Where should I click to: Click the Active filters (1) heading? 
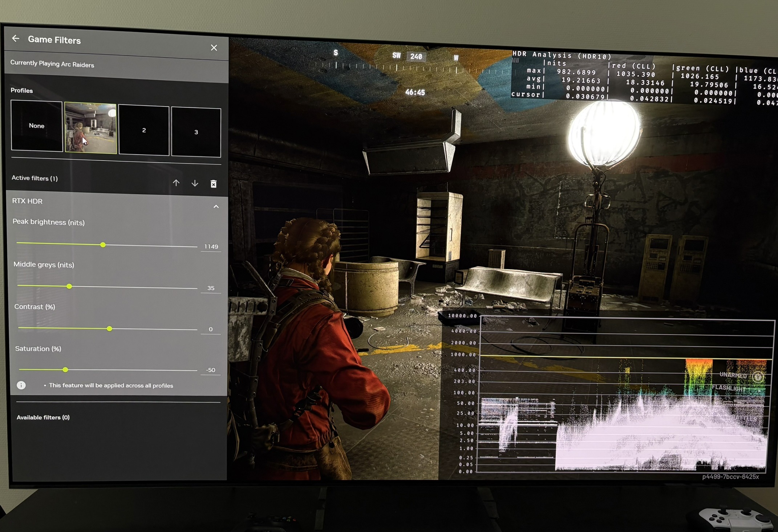pyautogui.click(x=35, y=178)
